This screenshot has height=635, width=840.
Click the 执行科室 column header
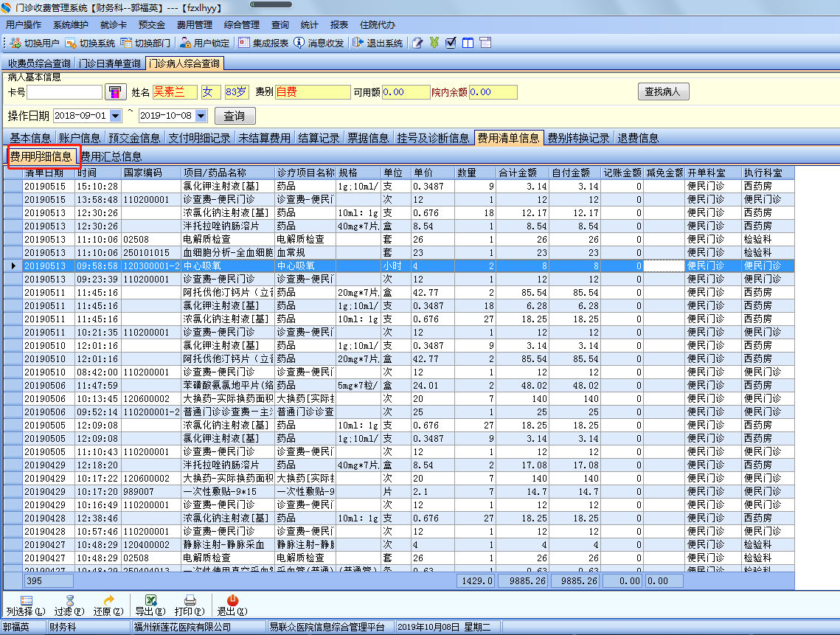click(x=768, y=173)
